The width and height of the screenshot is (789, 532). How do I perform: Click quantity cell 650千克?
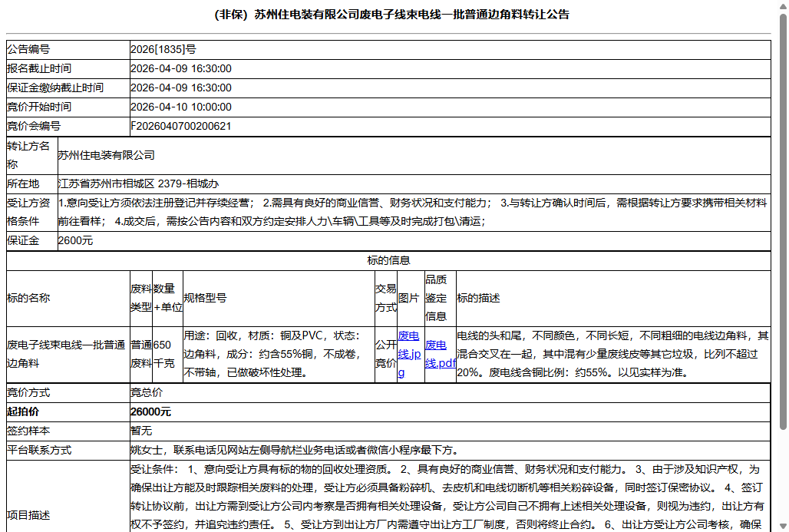tap(167, 355)
